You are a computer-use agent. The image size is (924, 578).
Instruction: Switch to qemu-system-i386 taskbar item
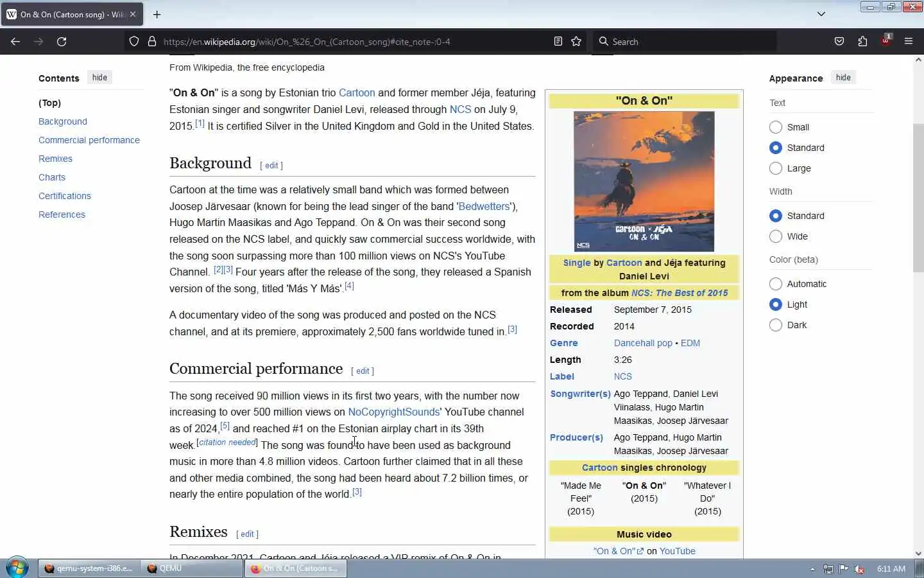point(88,568)
